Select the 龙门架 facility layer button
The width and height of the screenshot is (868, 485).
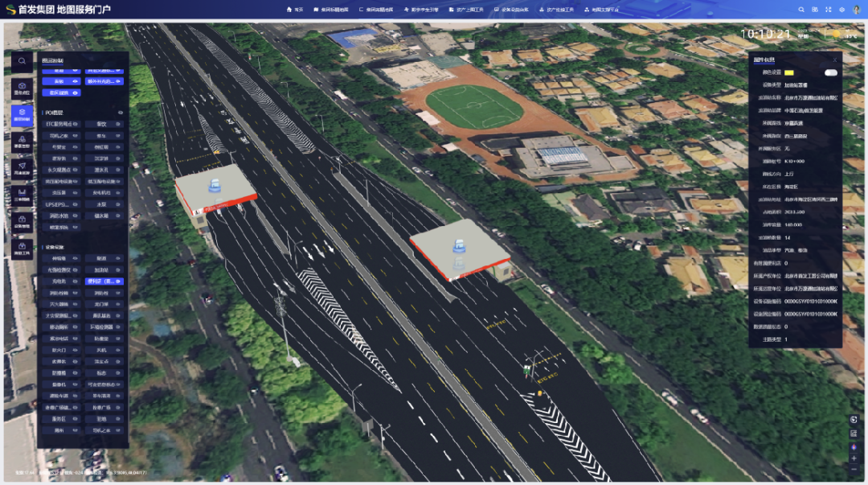point(104,304)
